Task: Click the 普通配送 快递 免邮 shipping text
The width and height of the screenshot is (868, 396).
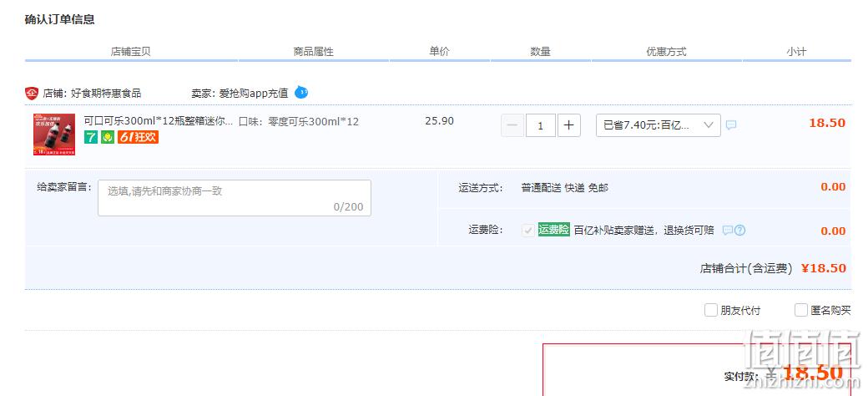Action: [565, 188]
